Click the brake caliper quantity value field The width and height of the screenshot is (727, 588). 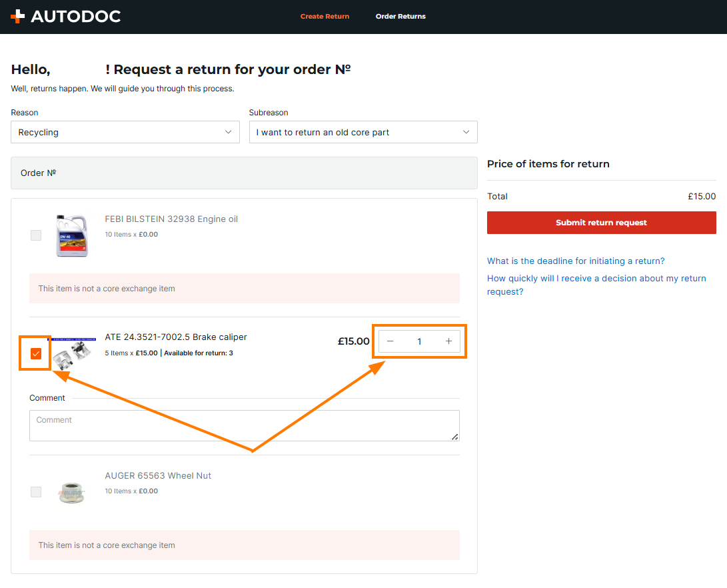point(419,341)
